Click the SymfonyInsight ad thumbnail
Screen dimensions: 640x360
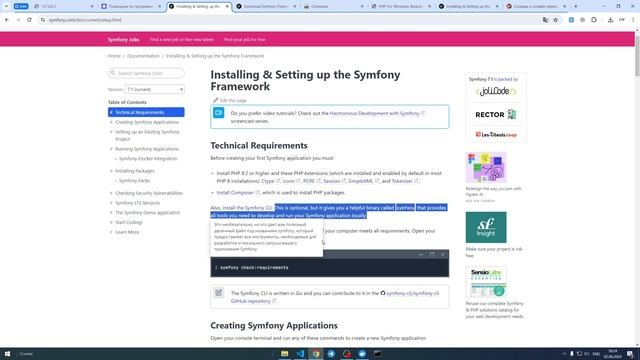click(486, 227)
